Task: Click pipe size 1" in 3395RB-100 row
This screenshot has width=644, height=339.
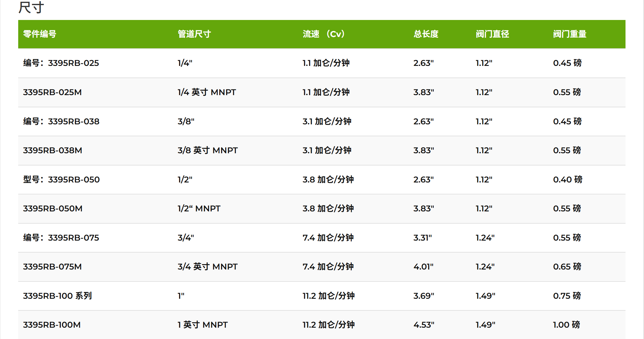Action: tap(181, 296)
